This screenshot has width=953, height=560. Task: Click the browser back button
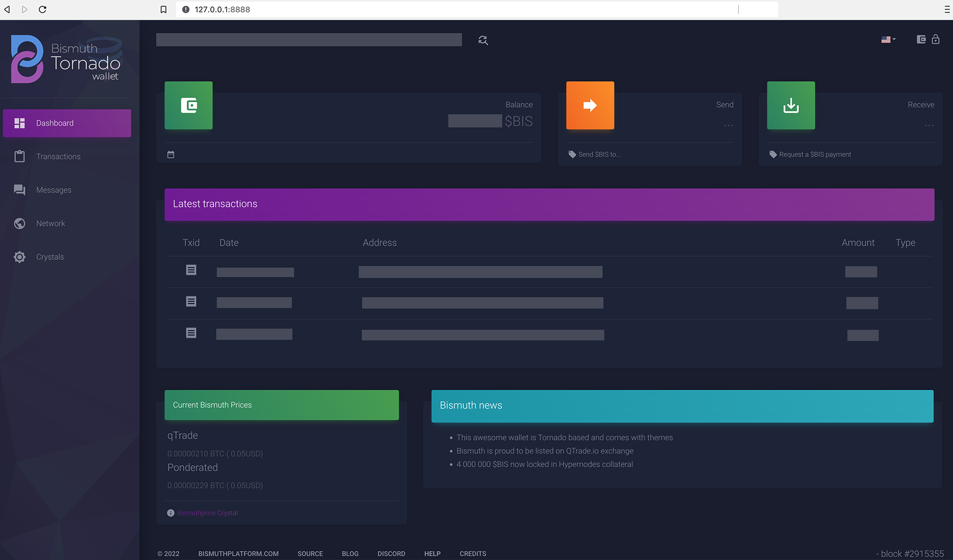point(7,10)
